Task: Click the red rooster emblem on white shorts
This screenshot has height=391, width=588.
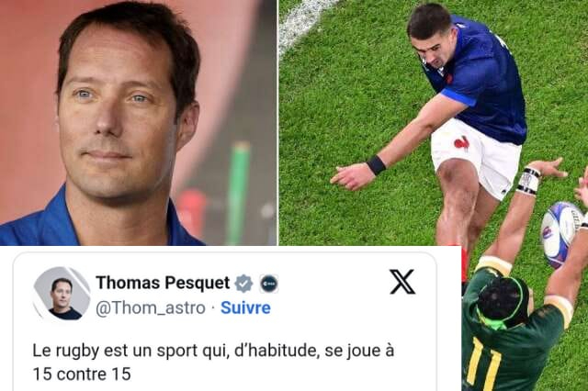Action: (x=461, y=142)
